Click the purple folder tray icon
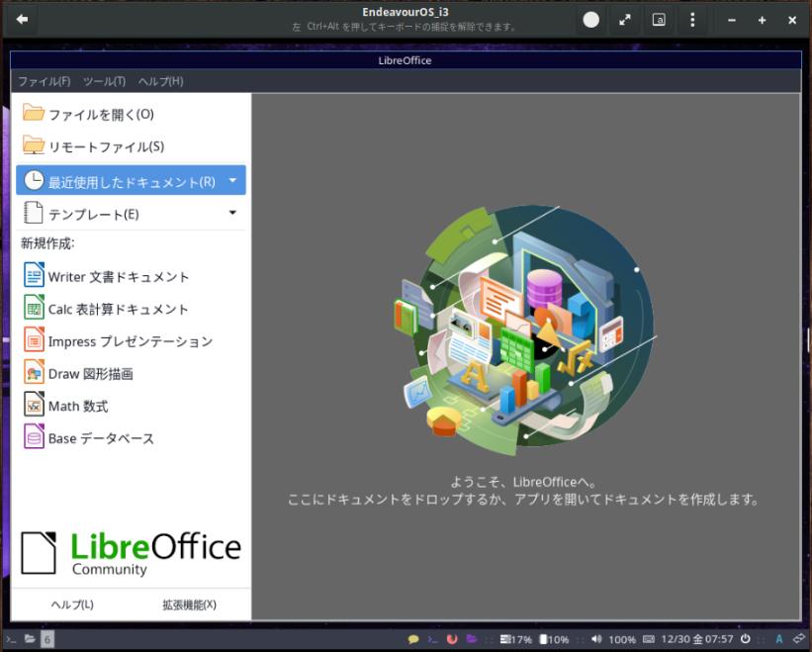 (x=471, y=638)
